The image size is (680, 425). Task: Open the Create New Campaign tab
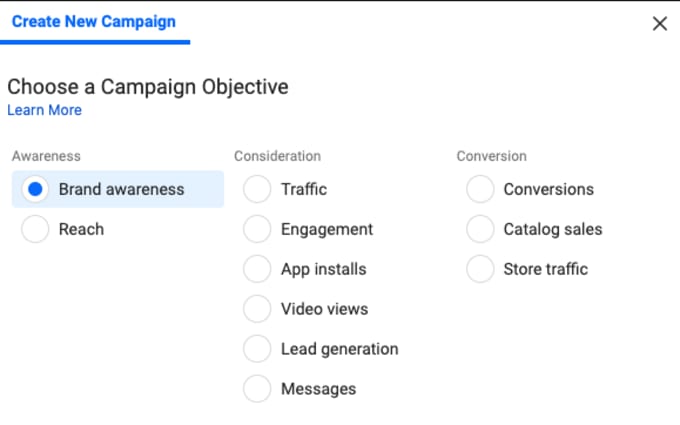(94, 22)
